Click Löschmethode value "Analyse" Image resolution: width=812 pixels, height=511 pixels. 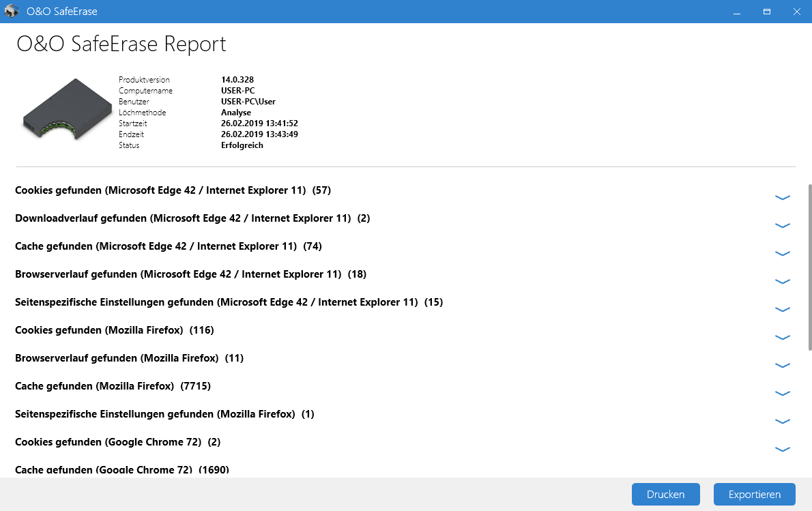[x=236, y=113]
